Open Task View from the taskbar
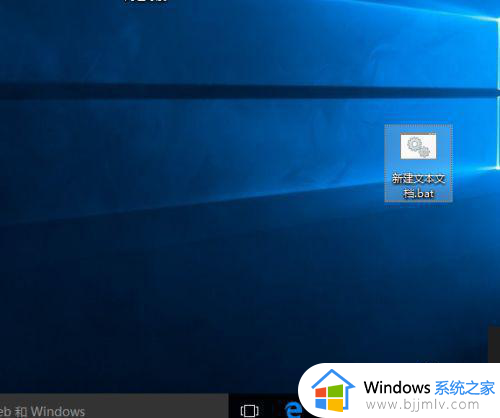This screenshot has width=500, height=418. pyautogui.click(x=249, y=411)
